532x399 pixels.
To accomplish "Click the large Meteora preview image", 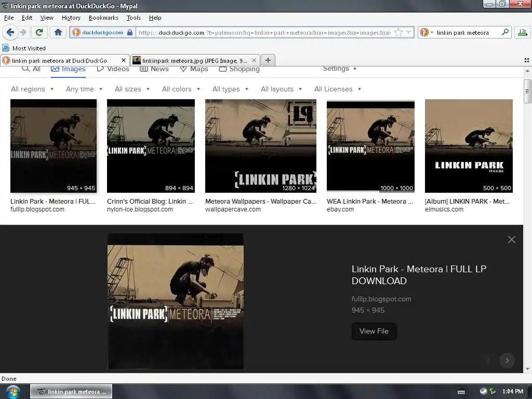I will [176, 301].
